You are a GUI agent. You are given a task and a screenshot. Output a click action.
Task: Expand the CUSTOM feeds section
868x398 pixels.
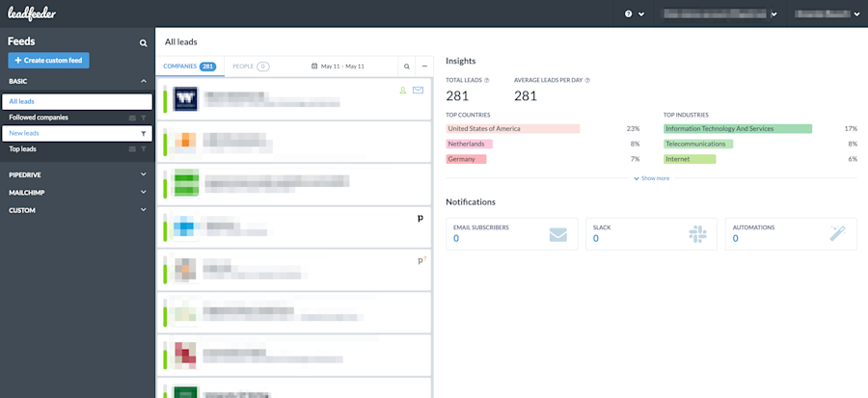coord(77,211)
